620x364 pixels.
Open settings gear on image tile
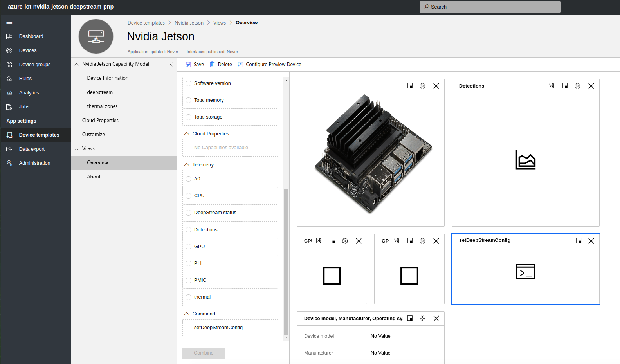coord(422,86)
